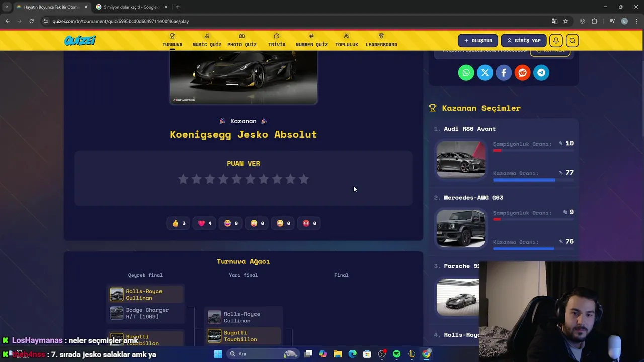Click the Giriş Yap button

click(523, 41)
